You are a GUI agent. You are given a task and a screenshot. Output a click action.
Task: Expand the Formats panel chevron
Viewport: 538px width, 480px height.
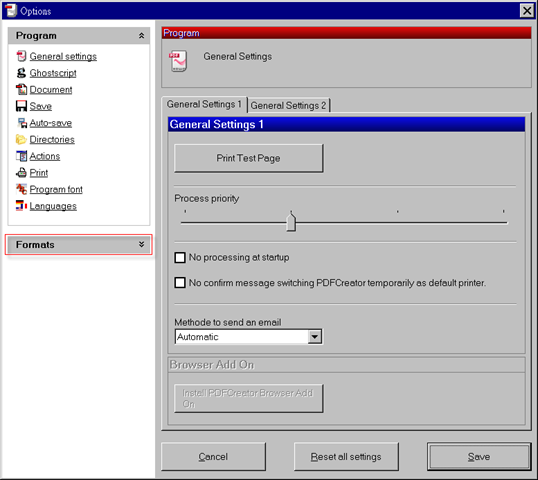tap(141, 244)
